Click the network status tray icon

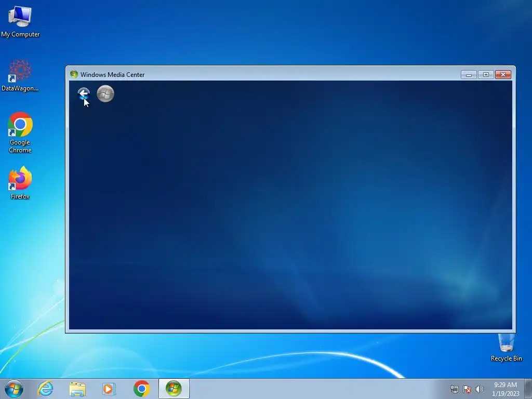click(x=454, y=389)
